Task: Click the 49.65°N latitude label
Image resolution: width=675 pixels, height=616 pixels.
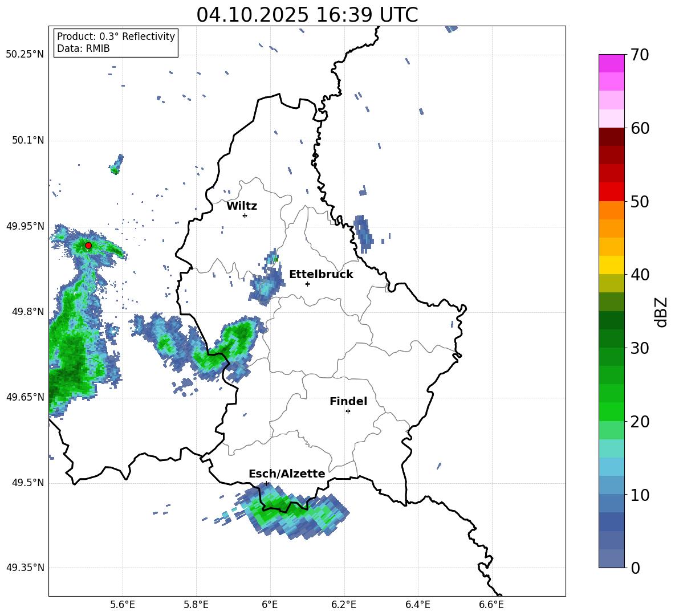Action: point(25,397)
